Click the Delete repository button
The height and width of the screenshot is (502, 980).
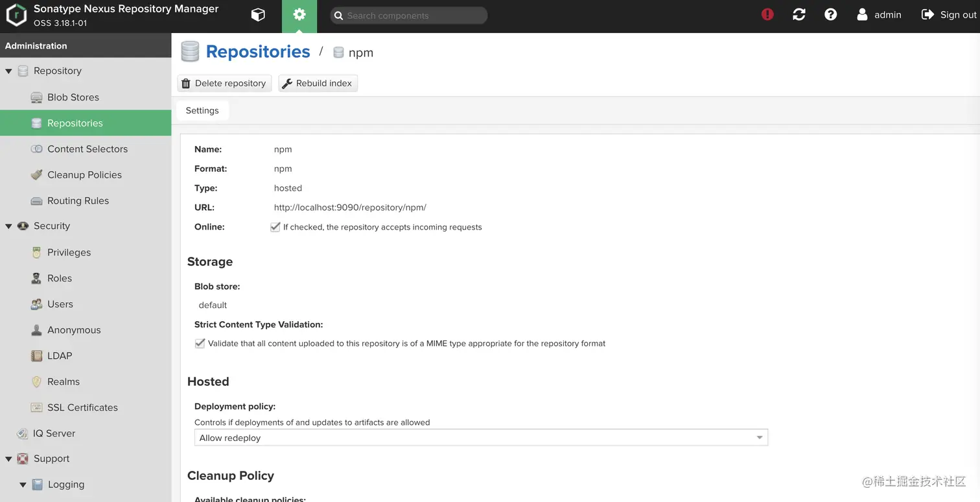[x=224, y=83]
